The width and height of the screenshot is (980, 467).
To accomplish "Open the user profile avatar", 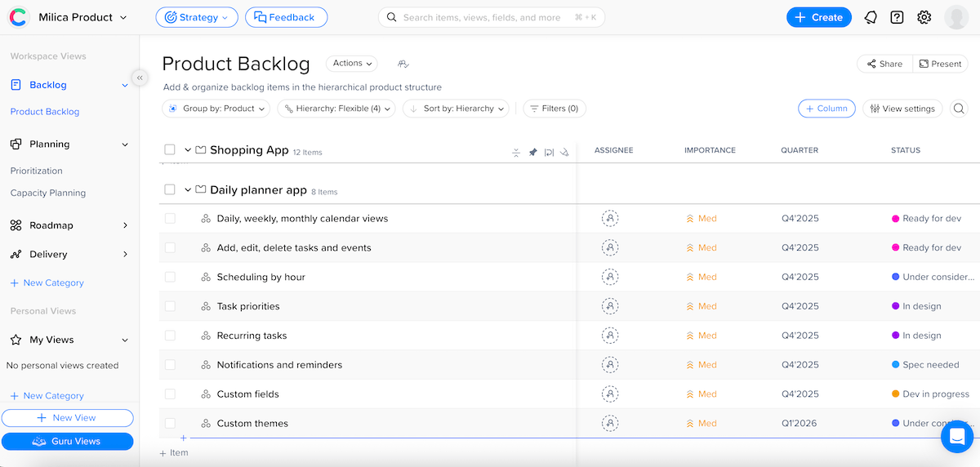I will 956,17.
